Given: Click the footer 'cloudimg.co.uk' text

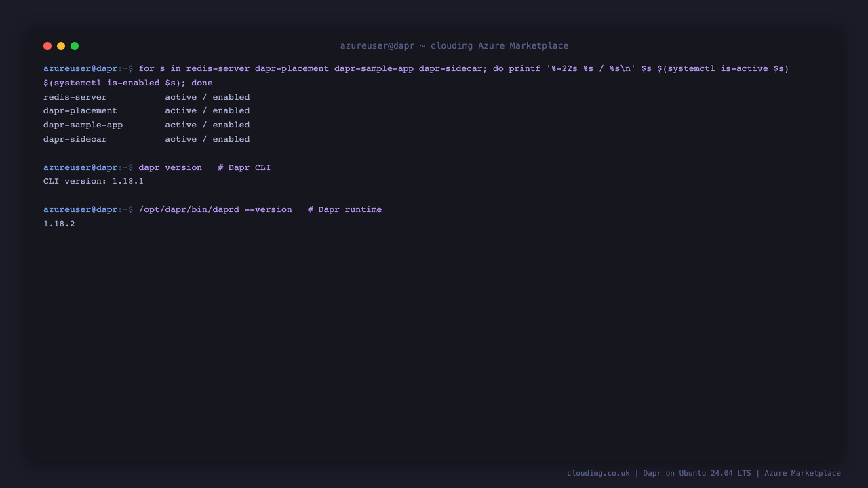Looking at the screenshot, I should pyautogui.click(x=598, y=473).
